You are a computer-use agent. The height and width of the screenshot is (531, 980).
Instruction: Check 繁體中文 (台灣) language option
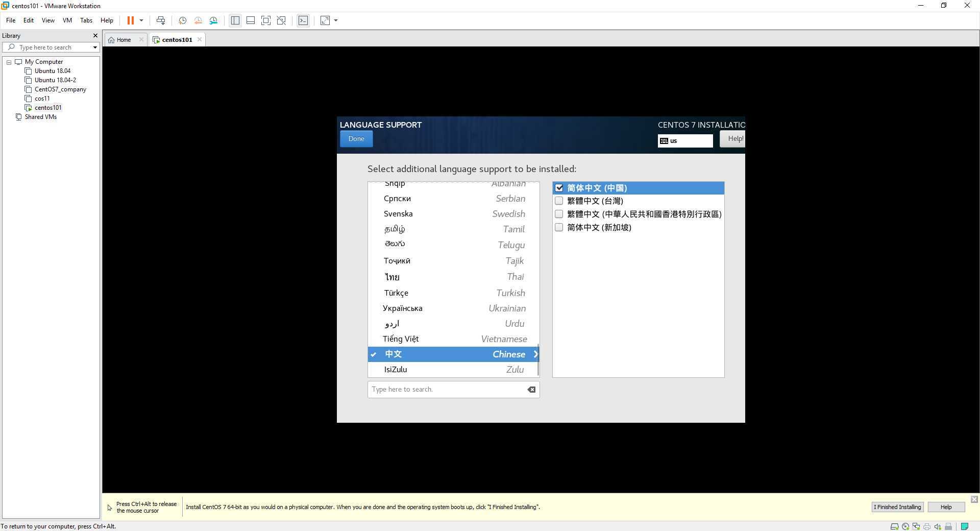pos(559,201)
